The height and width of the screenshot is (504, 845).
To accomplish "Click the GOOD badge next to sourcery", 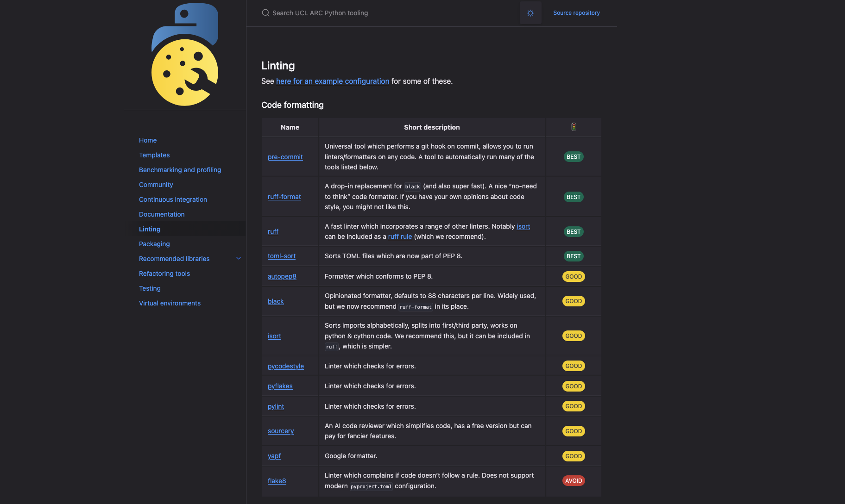I will (x=574, y=431).
